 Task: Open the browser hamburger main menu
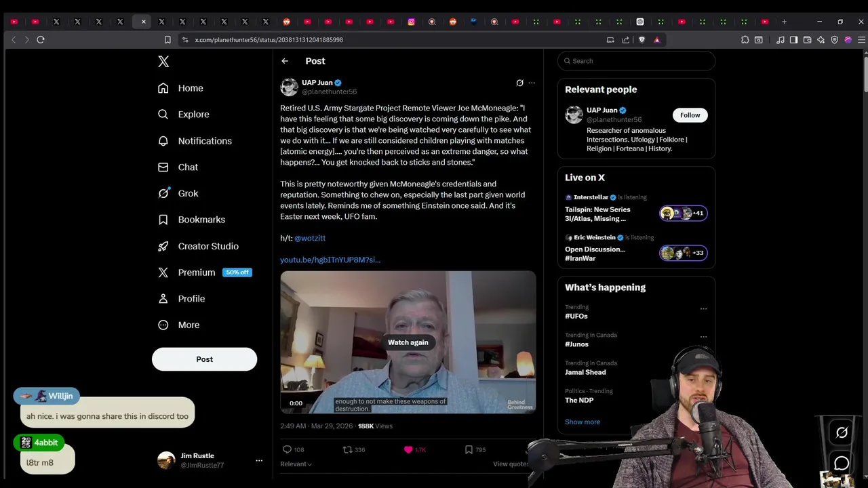pos(862,40)
